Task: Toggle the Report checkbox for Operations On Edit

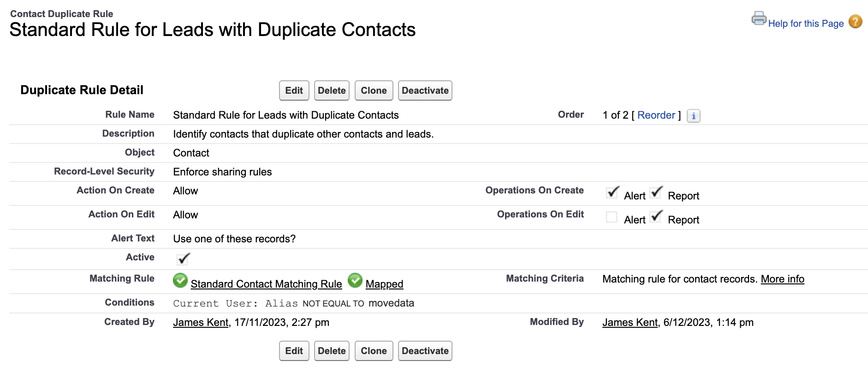Action: click(x=656, y=217)
